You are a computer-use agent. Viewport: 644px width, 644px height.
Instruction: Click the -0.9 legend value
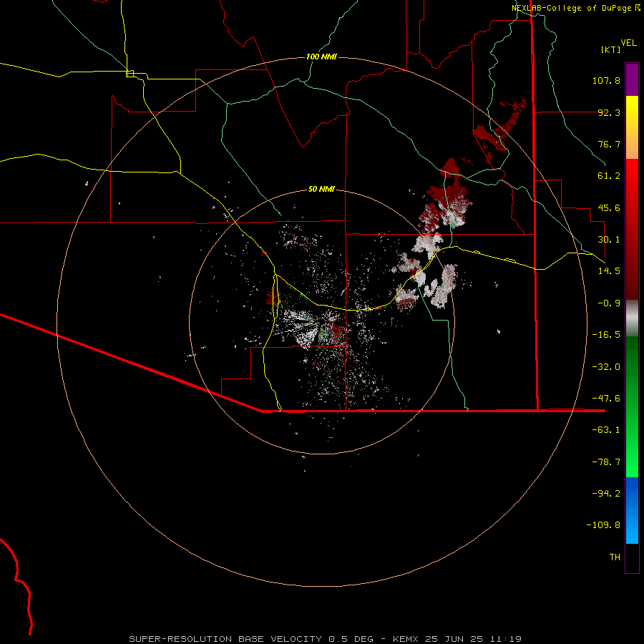[x=609, y=303]
